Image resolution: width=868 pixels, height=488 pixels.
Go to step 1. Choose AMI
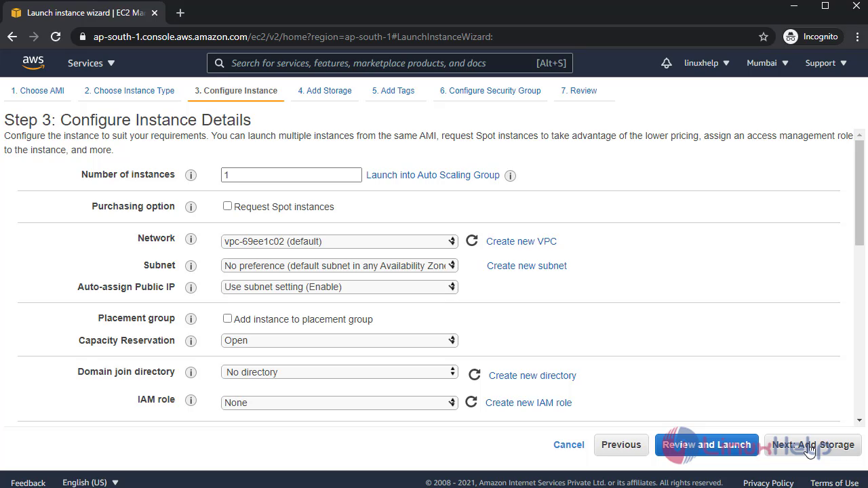coord(38,91)
